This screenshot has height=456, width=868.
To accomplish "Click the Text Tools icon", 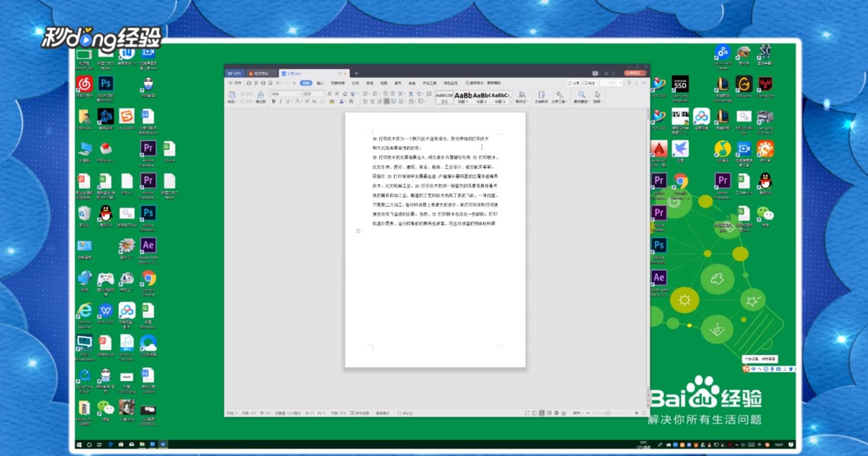I will point(560,95).
